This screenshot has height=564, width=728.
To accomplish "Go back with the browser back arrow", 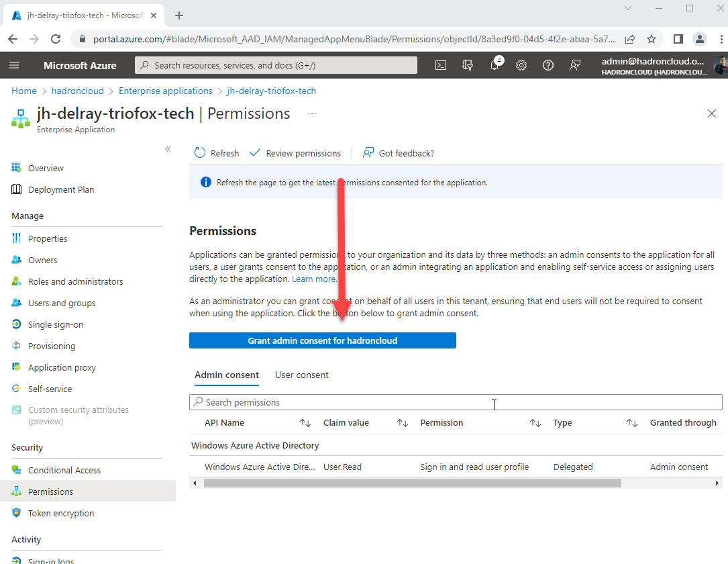I will pos(13,39).
